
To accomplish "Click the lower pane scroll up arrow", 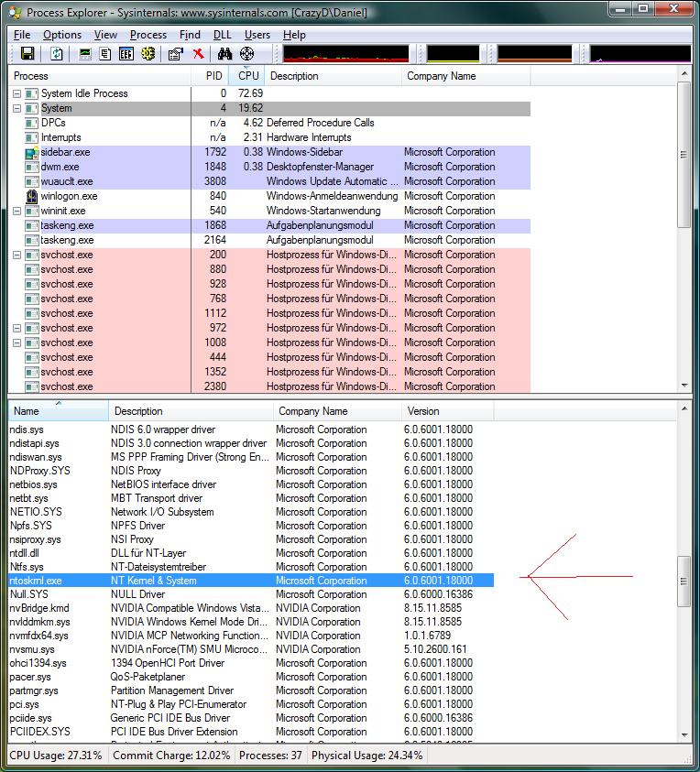I will pos(684,408).
